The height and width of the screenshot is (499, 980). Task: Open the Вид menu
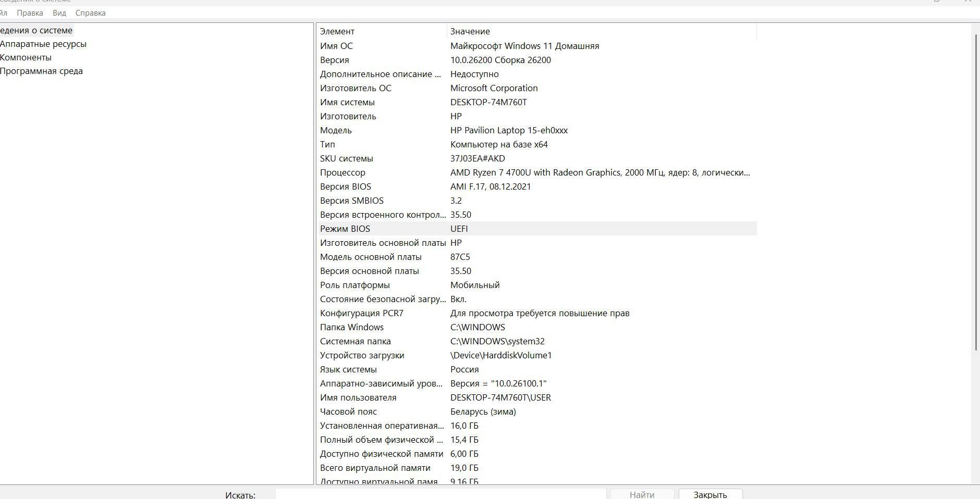[x=59, y=13]
